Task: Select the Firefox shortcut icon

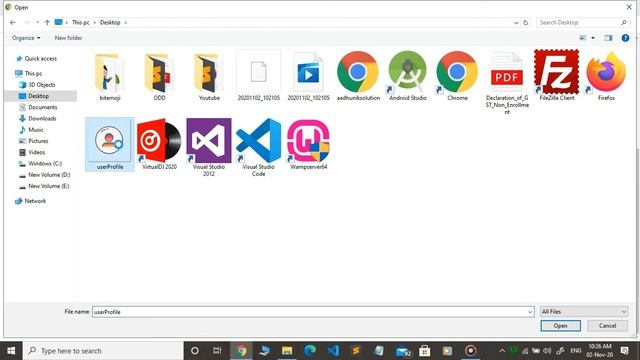Action: [x=606, y=77]
